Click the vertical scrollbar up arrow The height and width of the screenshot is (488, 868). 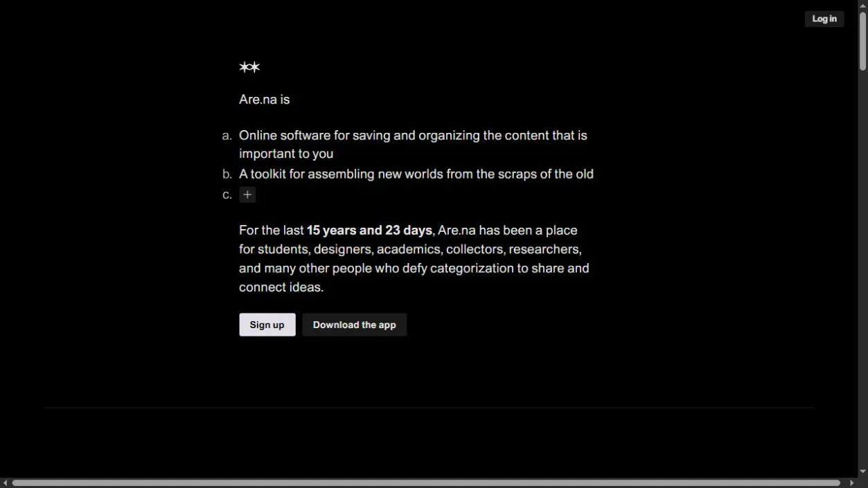[x=862, y=5]
